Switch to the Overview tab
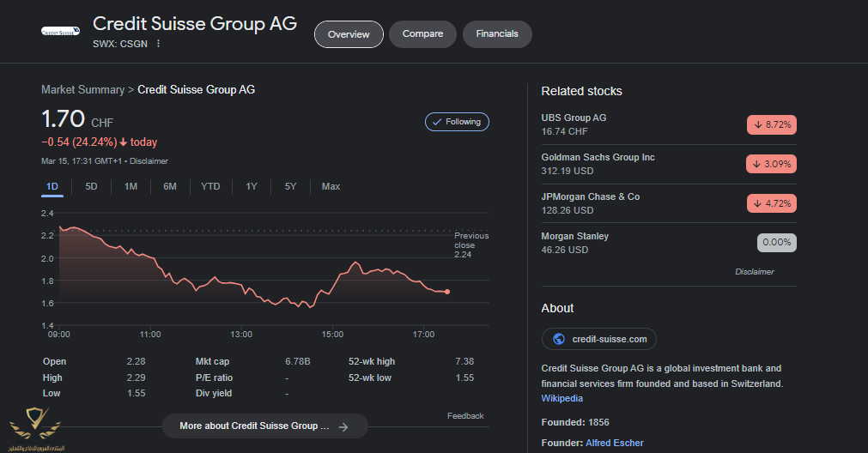The height and width of the screenshot is (453, 868). (349, 34)
